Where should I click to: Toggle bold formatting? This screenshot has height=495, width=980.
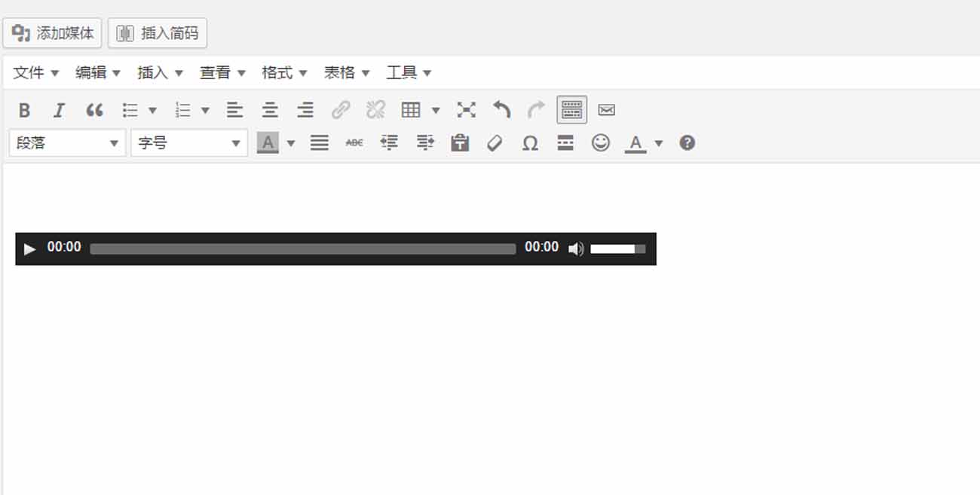[x=24, y=111]
